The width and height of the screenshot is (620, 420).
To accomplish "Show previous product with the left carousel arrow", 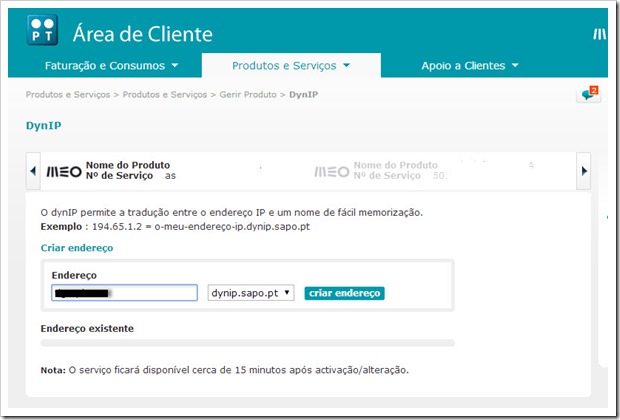I will pyautogui.click(x=33, y=171).
